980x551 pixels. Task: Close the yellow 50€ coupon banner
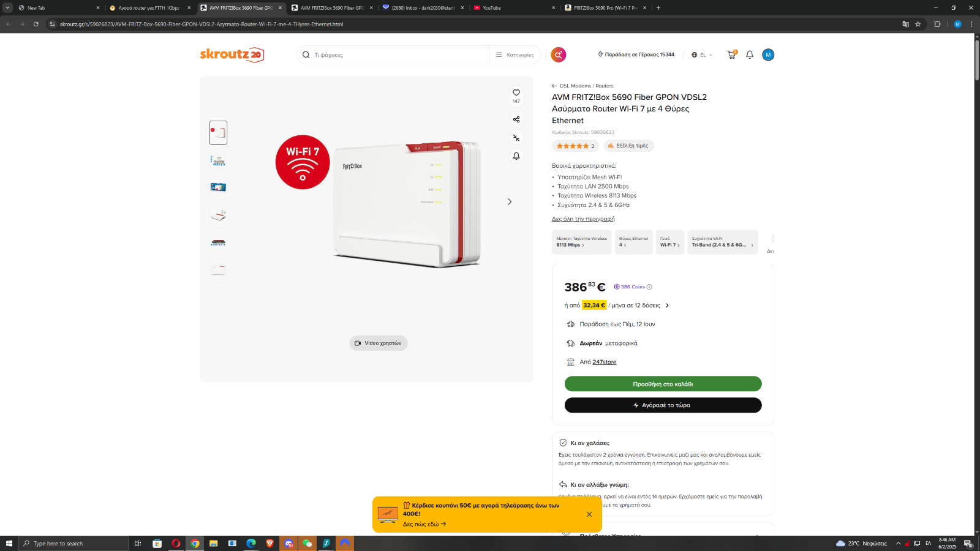tap(589, 514)
